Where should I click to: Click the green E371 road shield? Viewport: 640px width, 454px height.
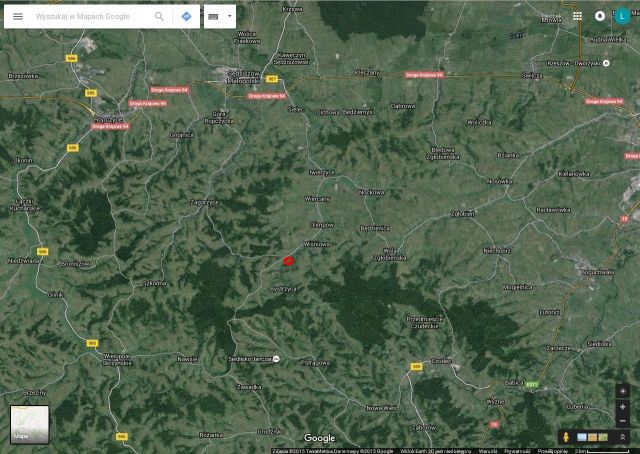[532, 385]
